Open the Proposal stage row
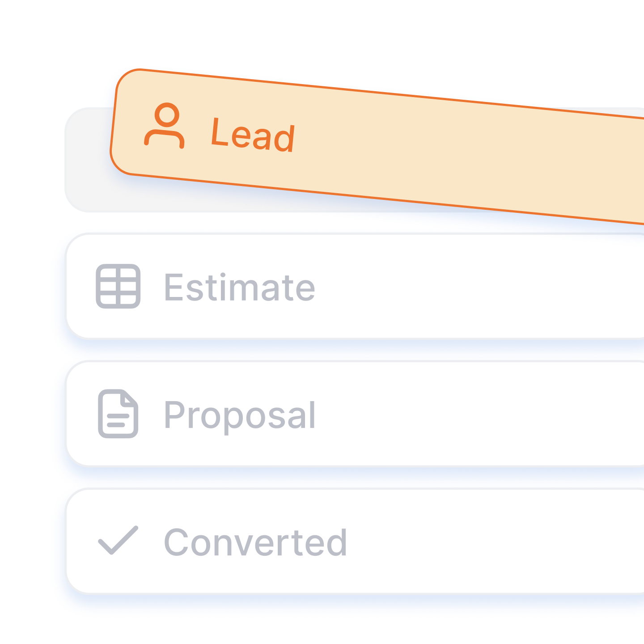Screen dimensions: 644x644 [355, 414]
